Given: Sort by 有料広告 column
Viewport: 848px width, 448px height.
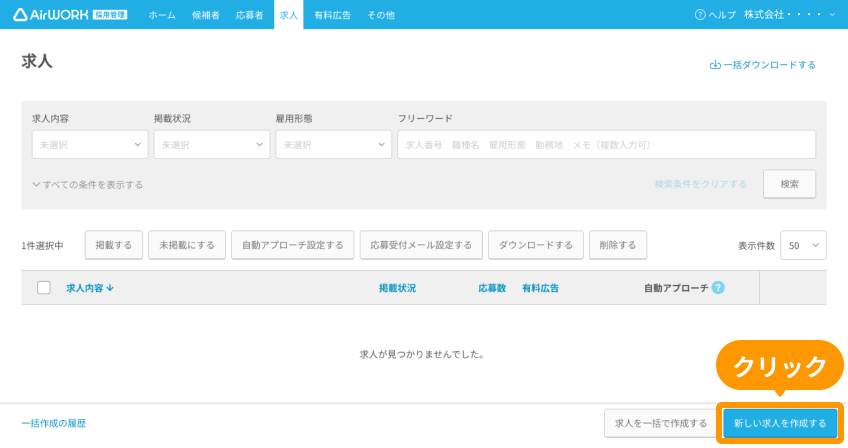Looking at the screenshot, I should click(540, 288).
